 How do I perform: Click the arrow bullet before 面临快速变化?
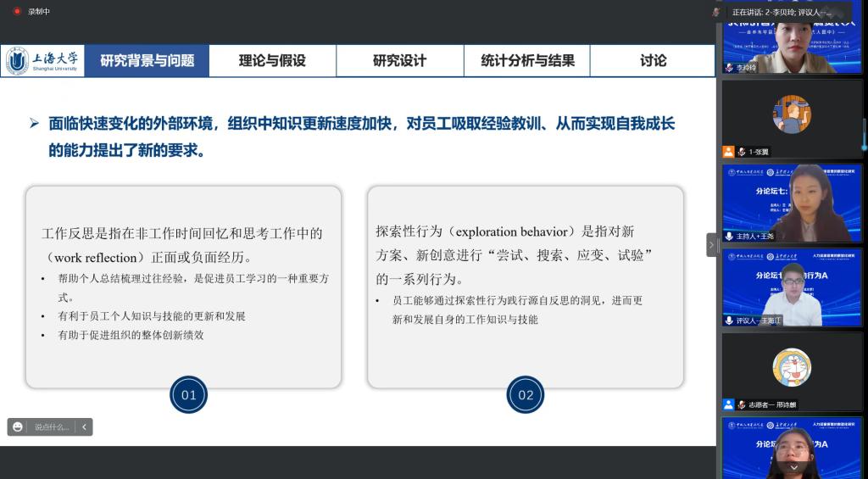(x=34, y=123)
